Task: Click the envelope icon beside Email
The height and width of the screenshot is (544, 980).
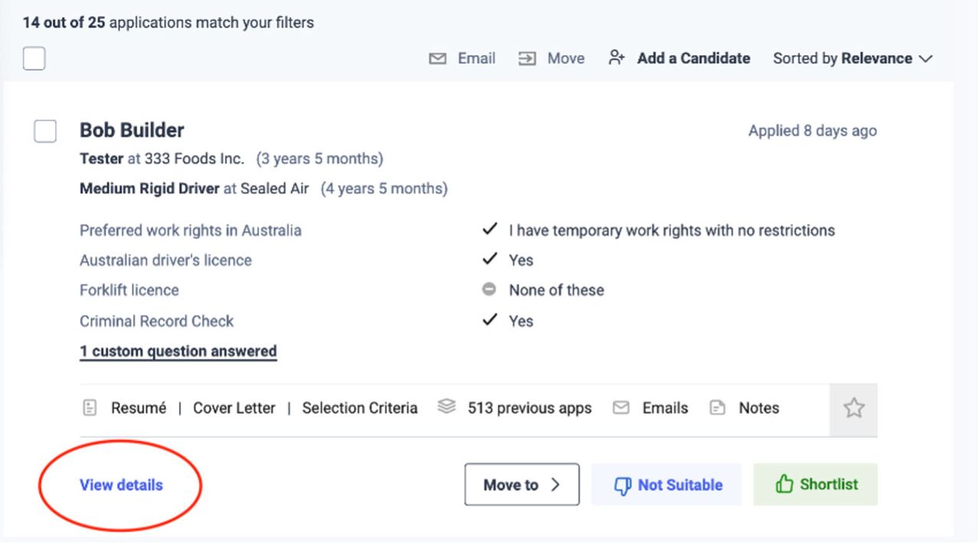Action: (437, 59)
